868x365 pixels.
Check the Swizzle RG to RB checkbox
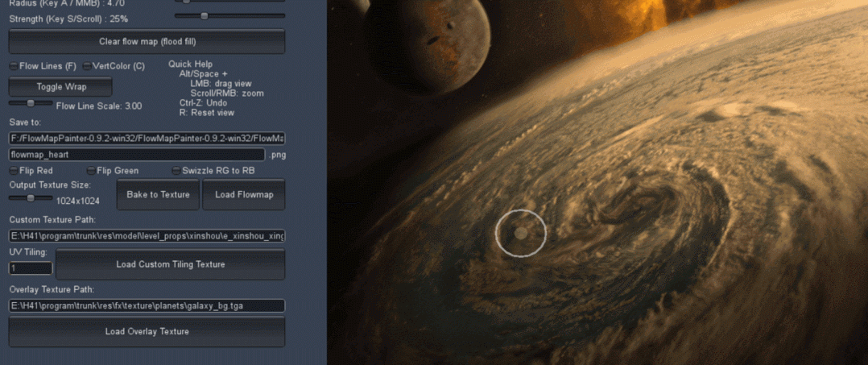pos(176,171)
